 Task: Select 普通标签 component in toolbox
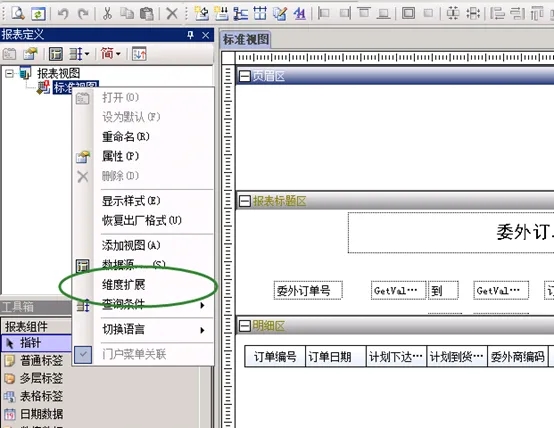coord(34,360)
